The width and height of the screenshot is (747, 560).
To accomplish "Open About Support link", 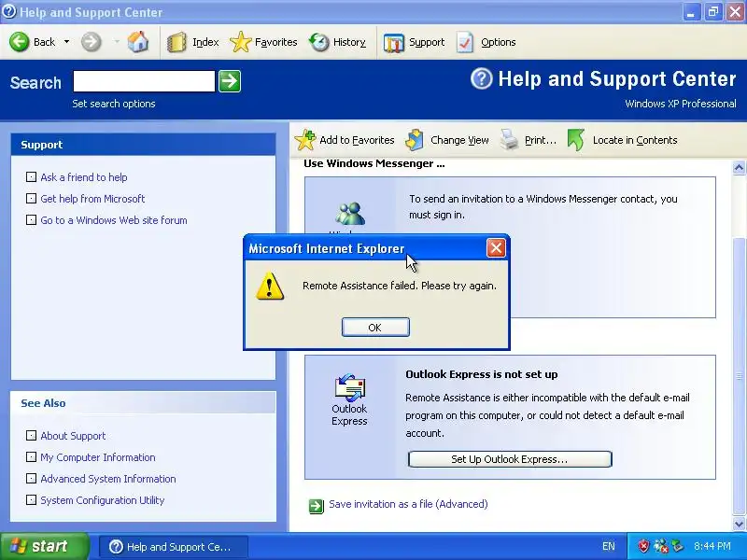I will click(73, 436).
